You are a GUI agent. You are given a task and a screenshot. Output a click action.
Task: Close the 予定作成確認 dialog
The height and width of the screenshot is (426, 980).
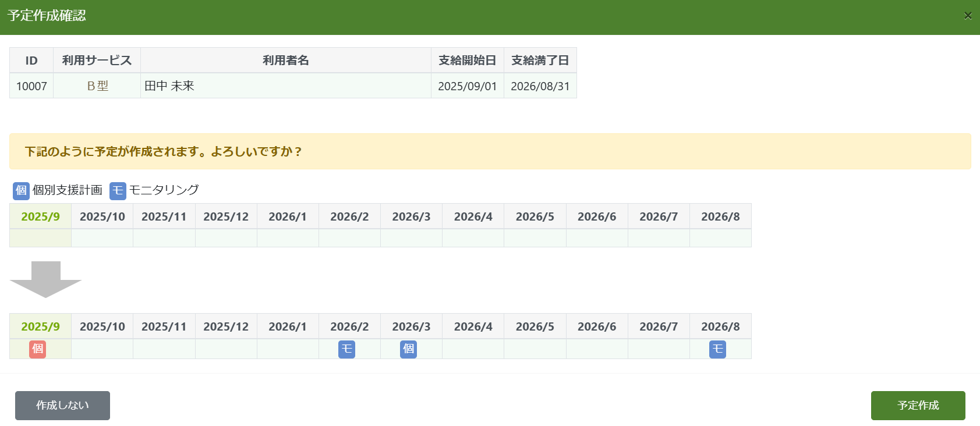(x=967, y=16)
